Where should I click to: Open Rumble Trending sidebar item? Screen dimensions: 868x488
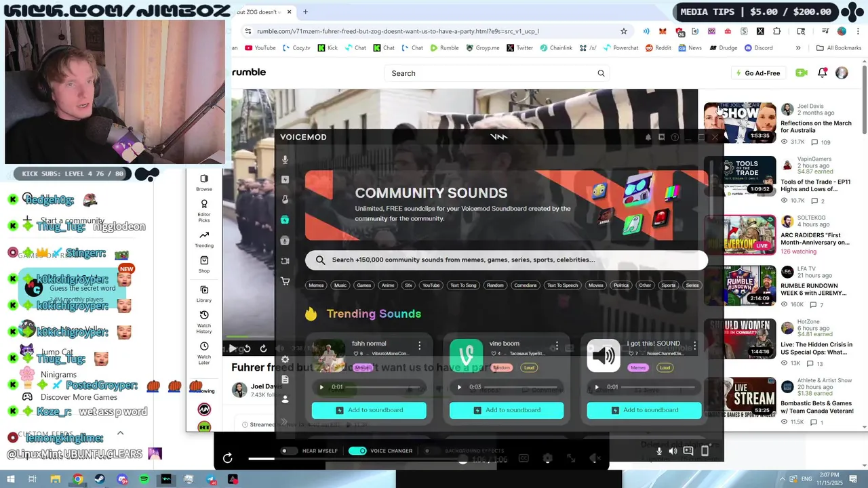[x=204, y=239]
